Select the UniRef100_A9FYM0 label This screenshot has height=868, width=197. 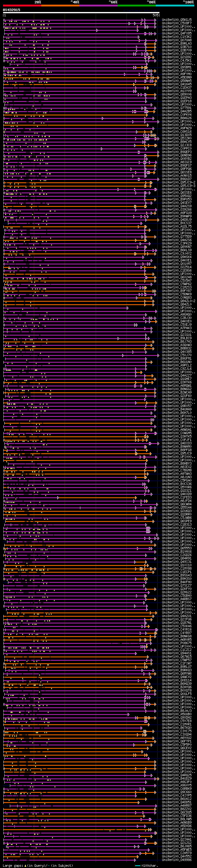click(177, 74)
